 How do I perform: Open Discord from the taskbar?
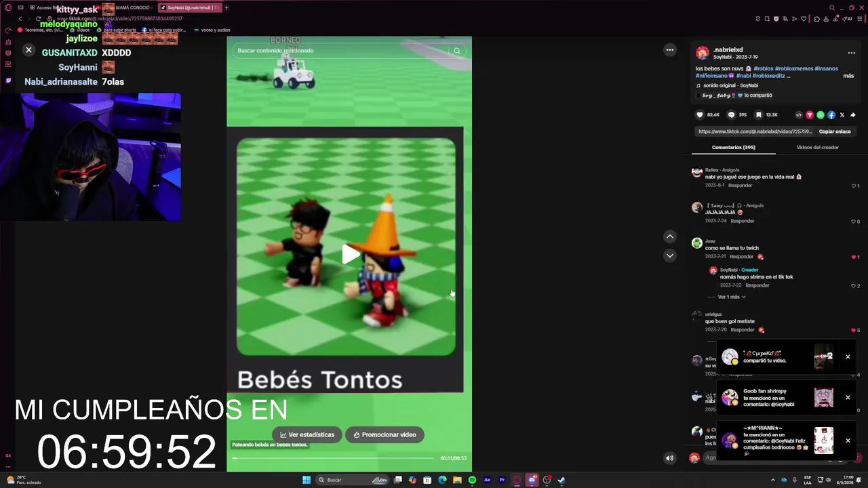click(x=532, y=480)
